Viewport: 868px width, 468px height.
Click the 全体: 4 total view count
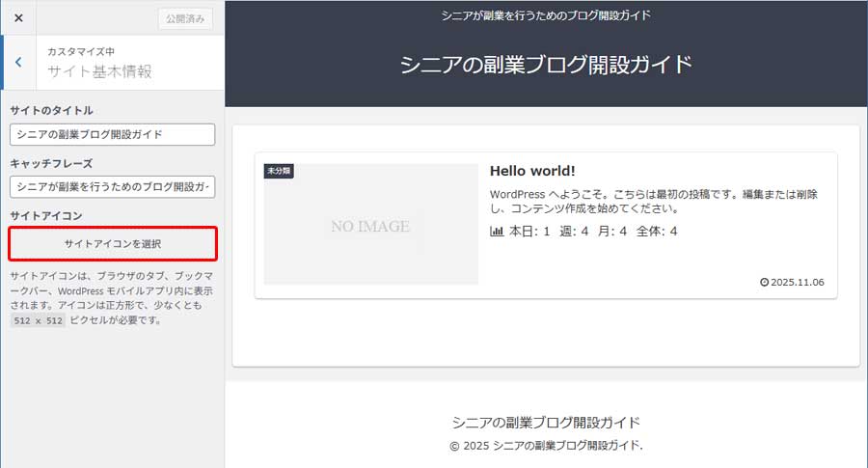coord(657,231)
